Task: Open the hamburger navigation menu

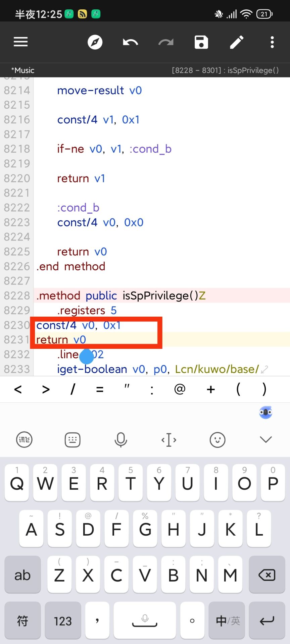Action: pyautogui.click(x=20, y=42)
